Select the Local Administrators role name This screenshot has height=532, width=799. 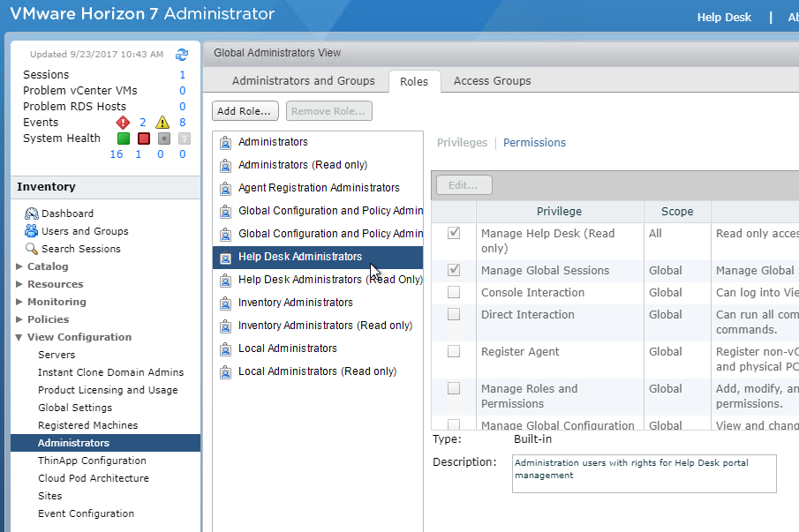(288, 348)
